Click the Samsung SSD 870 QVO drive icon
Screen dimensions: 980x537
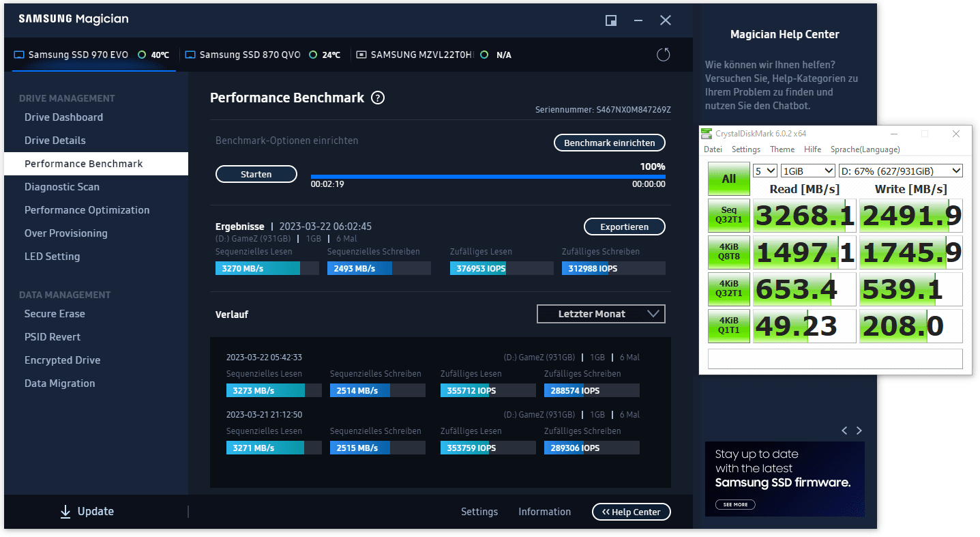click(x=191, y=55)
